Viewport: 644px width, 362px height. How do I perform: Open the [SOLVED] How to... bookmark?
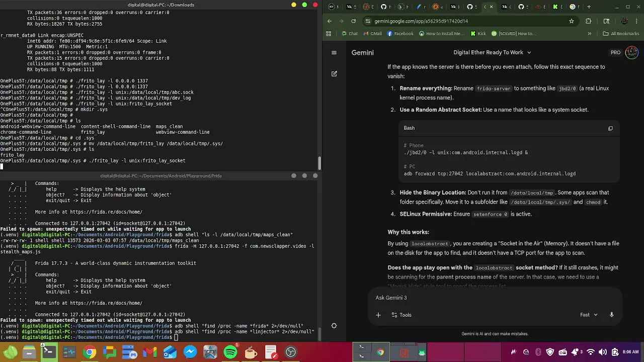[514, 34]
